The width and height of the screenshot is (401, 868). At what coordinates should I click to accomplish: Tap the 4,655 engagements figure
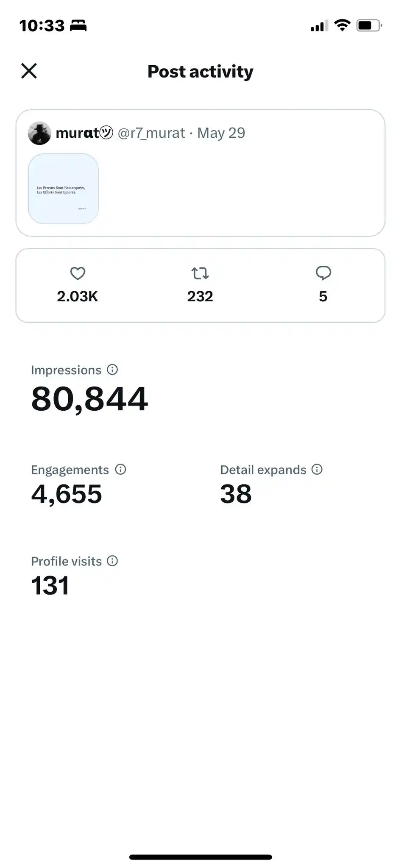(67, 494)
